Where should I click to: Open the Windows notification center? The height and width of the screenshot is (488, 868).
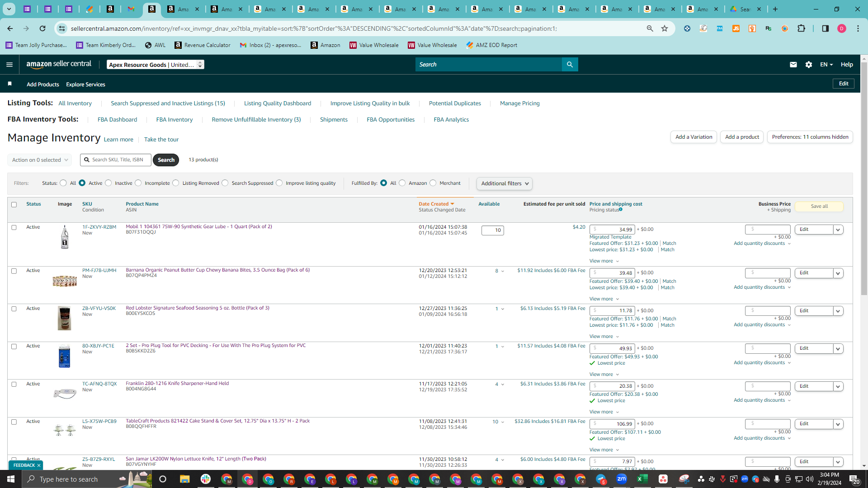(854, 479)
